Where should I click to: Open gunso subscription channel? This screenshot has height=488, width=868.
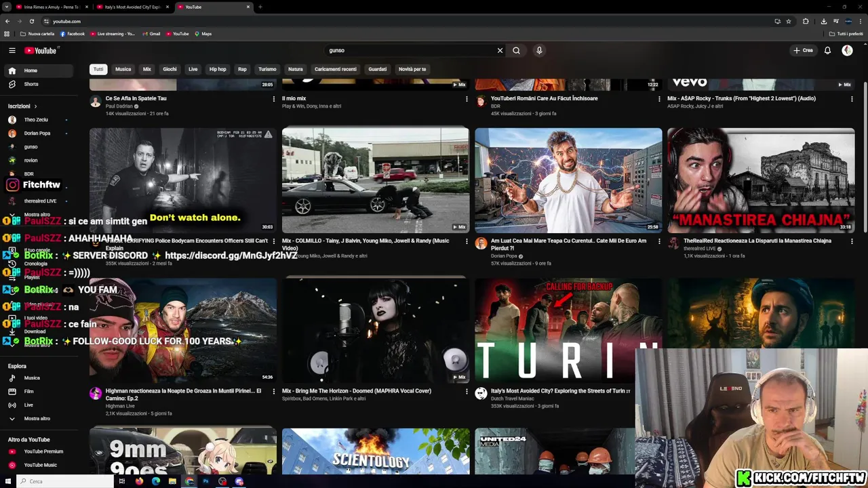39,147
